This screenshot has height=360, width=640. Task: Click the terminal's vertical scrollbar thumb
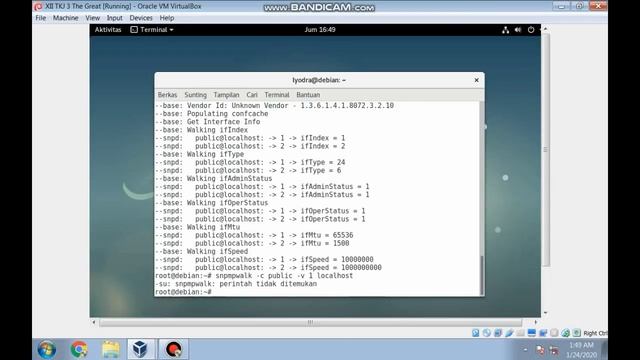click(482, 274)
